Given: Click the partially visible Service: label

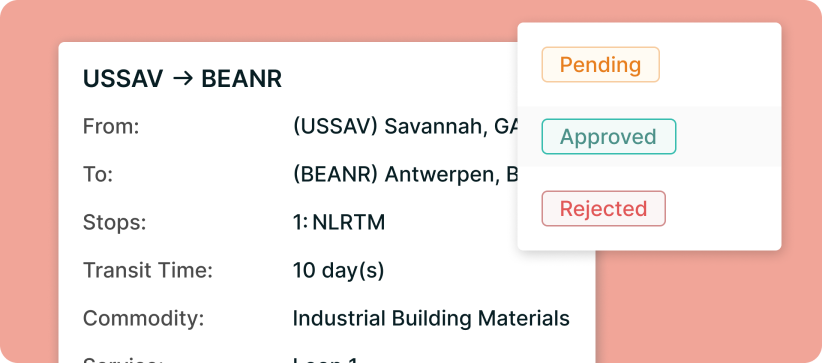Looking at the screenshot, I should click(123, 360).
